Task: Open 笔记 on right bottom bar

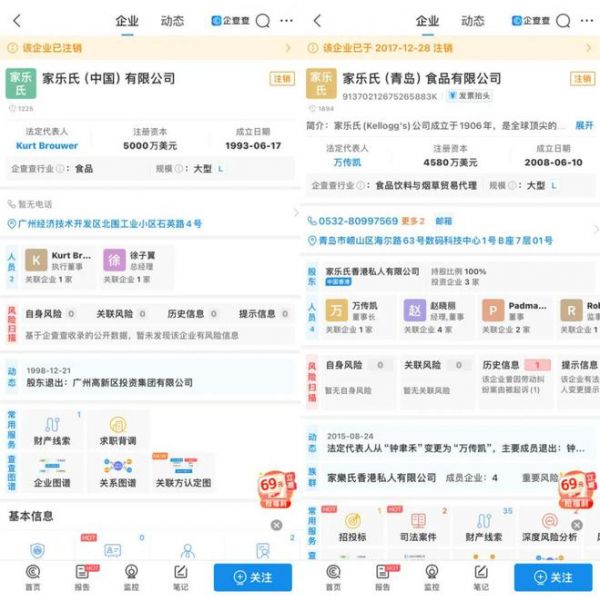Action: (481, 577)
